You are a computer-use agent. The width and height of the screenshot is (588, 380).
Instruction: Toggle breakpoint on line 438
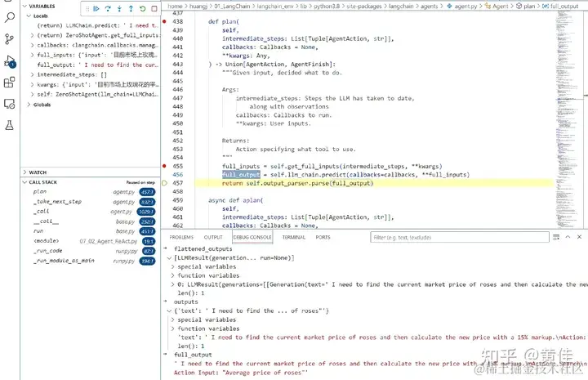pyautogui.click(x=164, y=22)
